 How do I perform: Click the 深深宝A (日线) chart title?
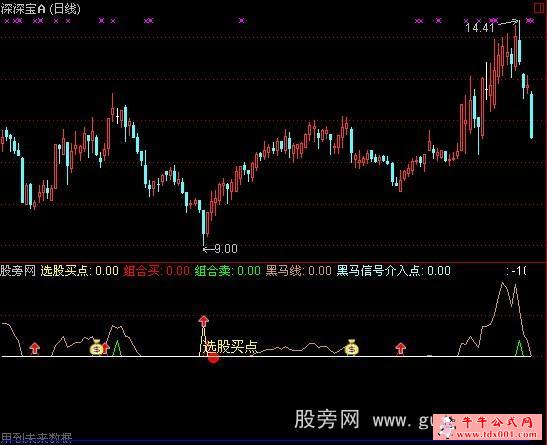point(40,9)
